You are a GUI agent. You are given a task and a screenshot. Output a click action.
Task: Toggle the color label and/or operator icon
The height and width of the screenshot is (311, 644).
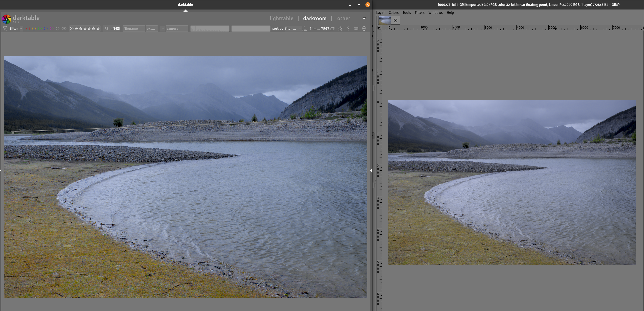click(x=64, y=29)
